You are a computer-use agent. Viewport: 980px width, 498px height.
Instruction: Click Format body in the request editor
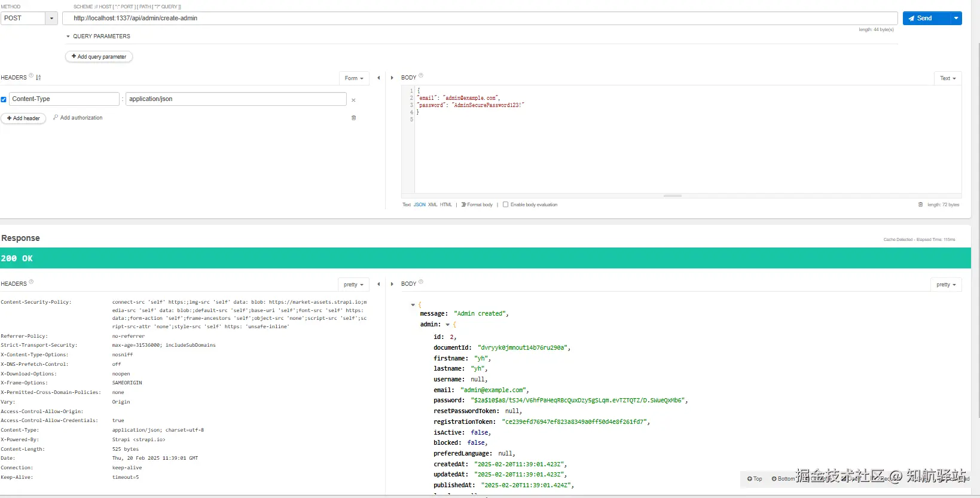click(x=477, y=204)
